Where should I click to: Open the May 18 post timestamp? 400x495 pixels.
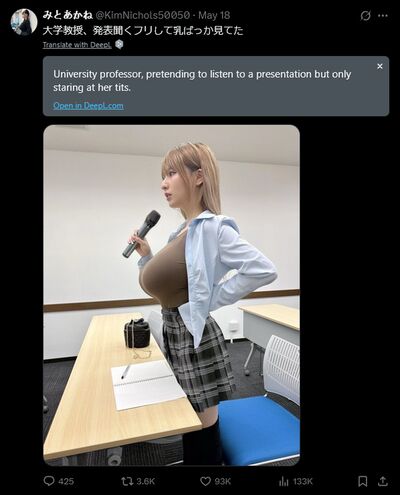click(214, 15)
